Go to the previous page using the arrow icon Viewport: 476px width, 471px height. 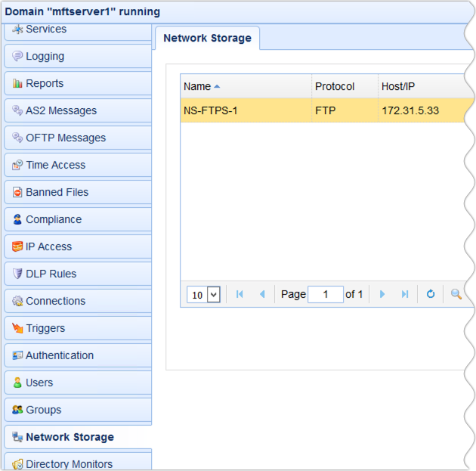pyautogui.click(x=262, y=294)
